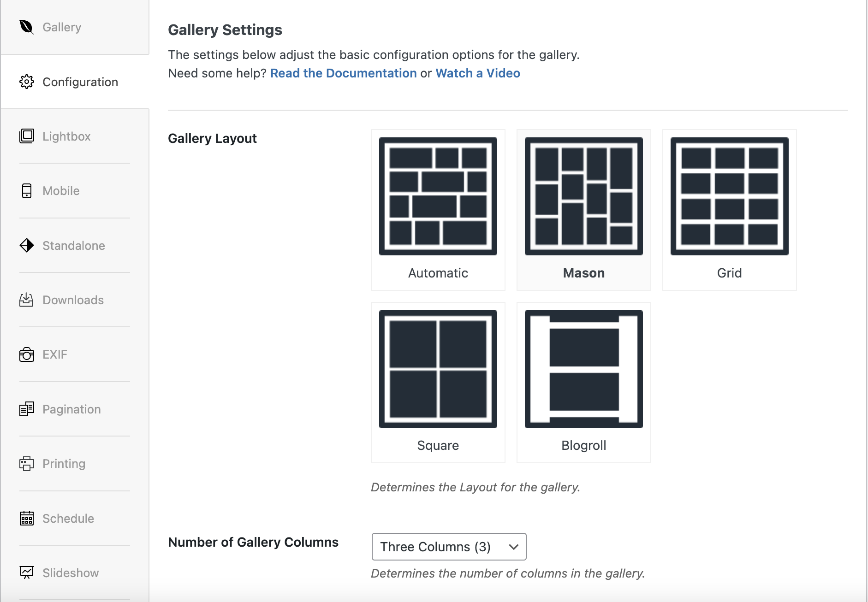Viewport: 868px width, 602px height.
Task: Select the Mason layout thumbnail
Action: (584, 210)
